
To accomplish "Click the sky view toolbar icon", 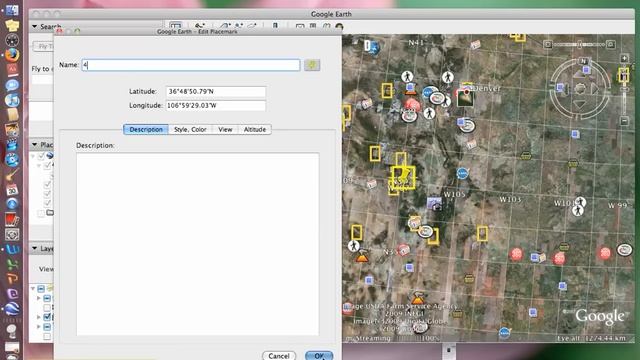I will [x=339, y=27].
